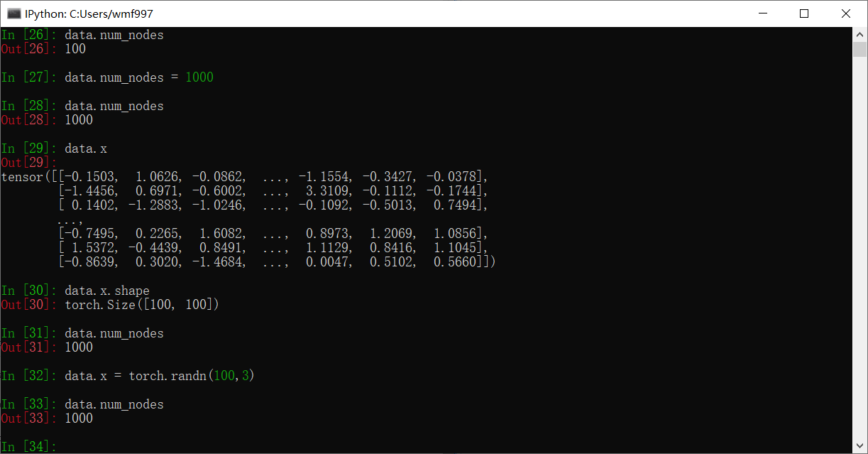
Task: Minimize the IPython window
Action: (763, 13)
